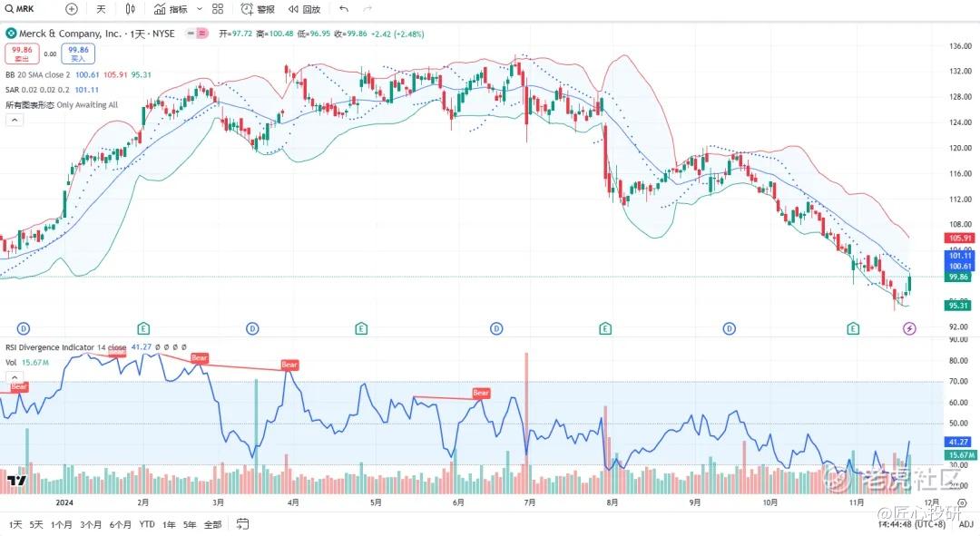Open the 天 time interval selector
980x536 pixels.
tap(102, 9)
